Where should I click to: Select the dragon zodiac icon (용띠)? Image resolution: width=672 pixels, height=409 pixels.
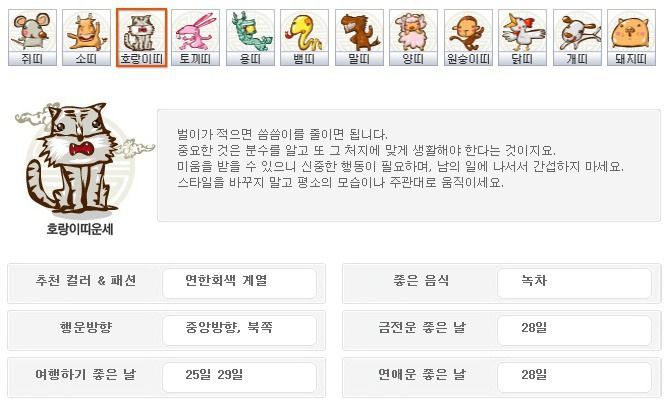pos(250,37)
